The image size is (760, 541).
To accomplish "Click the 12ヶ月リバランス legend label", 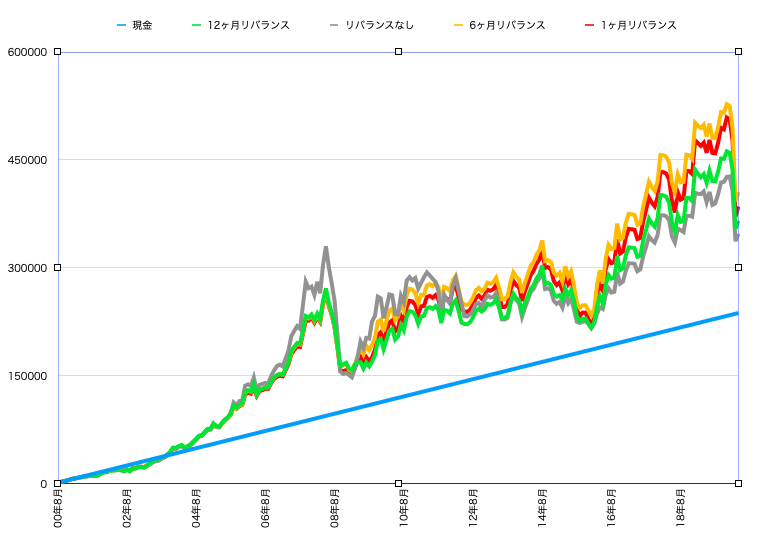I will coord(249,25).
